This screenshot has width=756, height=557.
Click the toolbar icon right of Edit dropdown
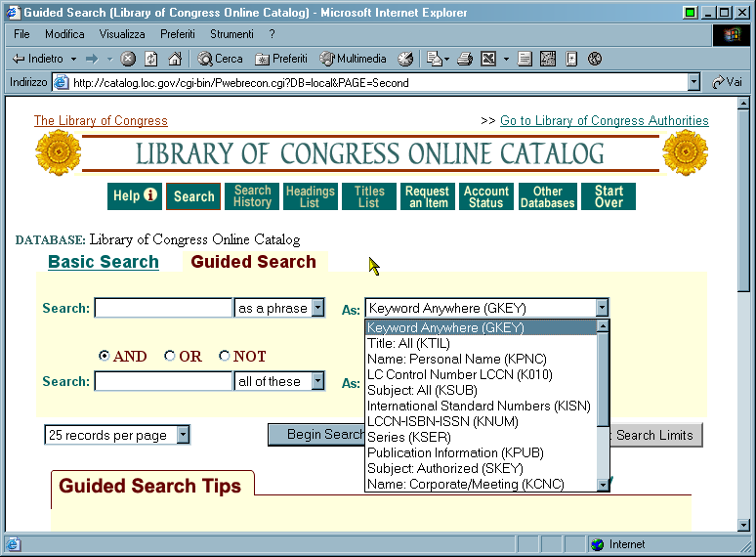point(525,59)
